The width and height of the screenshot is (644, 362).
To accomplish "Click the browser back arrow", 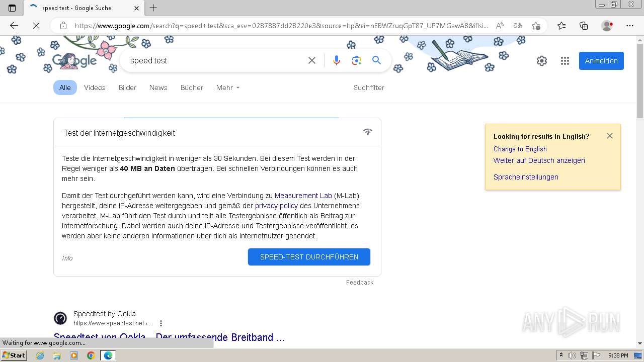I will [14, 26].
